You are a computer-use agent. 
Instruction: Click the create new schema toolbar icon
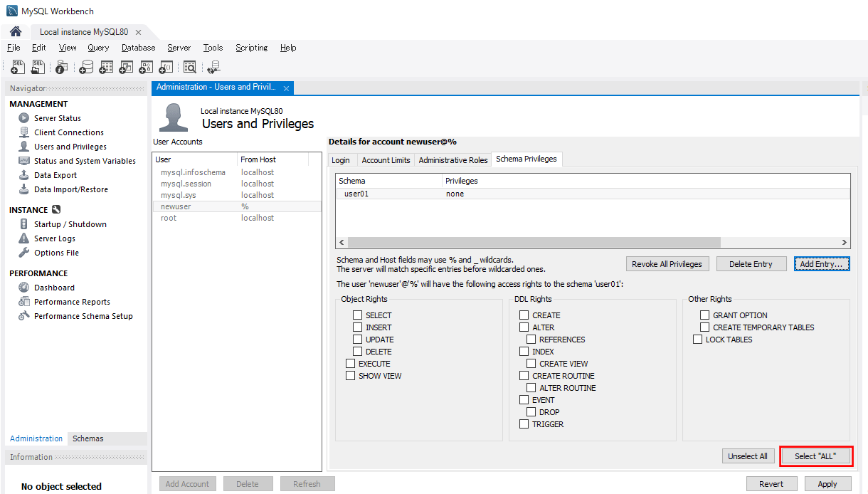(x=86, y=67)
